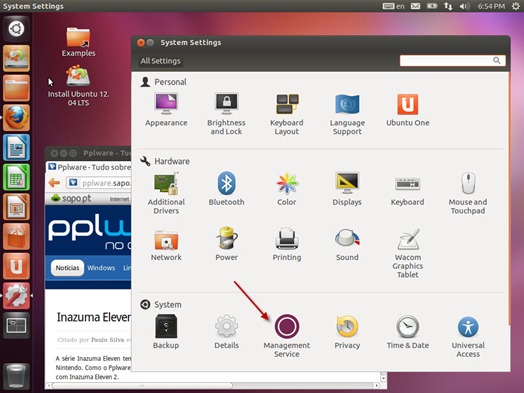
Task: Click System Settings launcher icon
Action: point(16,296)
